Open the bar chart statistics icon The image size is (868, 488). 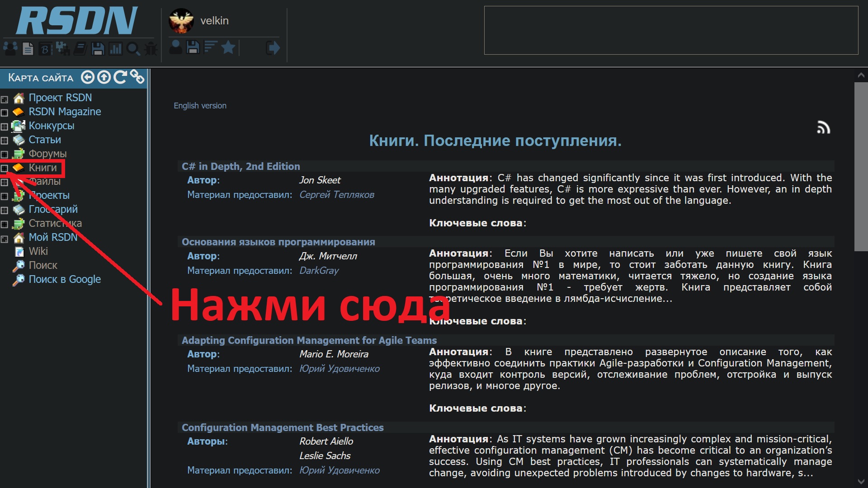pos(116,48)
